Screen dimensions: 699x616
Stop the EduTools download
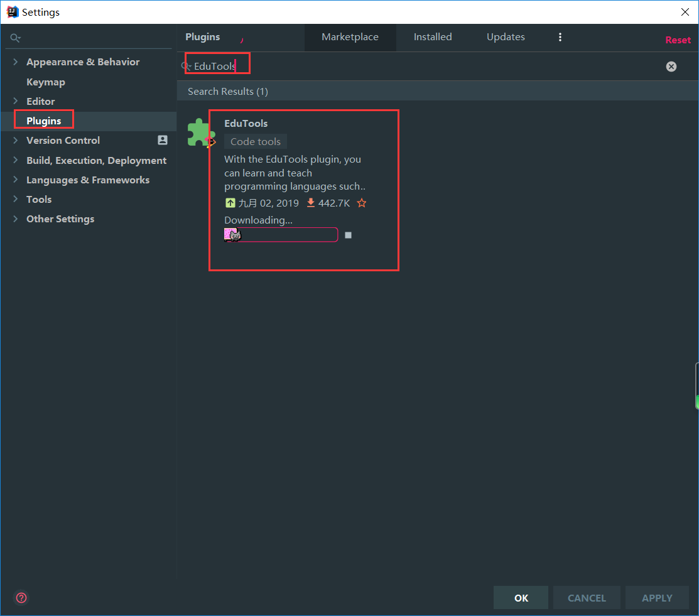click(349, 235)
